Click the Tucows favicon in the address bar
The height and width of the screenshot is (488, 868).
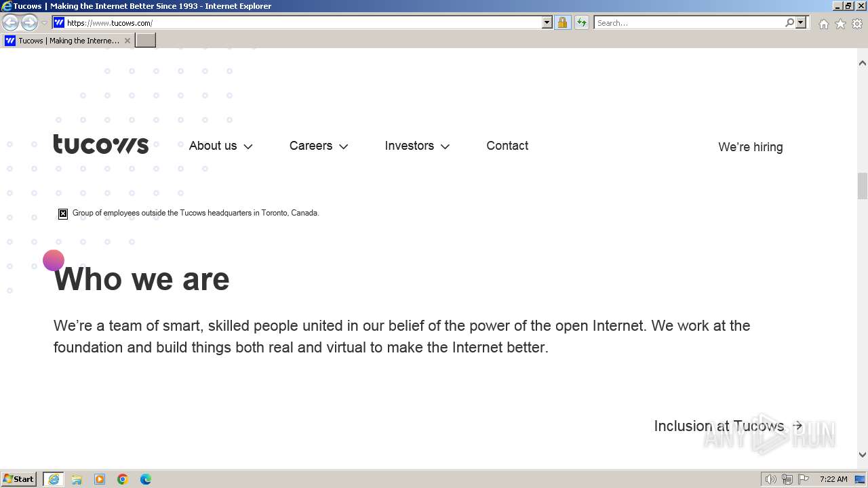59,23
